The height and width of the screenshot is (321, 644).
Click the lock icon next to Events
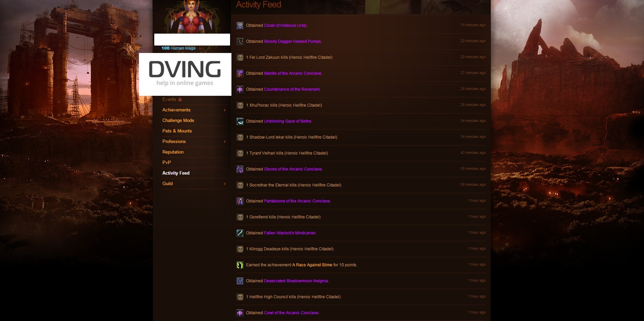coord(180,100)
